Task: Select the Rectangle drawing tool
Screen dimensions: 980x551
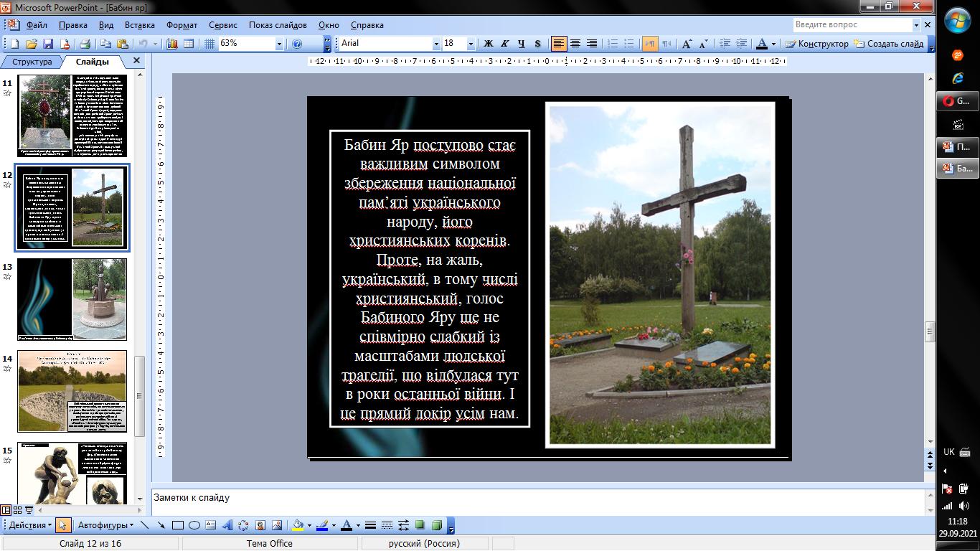Action: (177, 525)
